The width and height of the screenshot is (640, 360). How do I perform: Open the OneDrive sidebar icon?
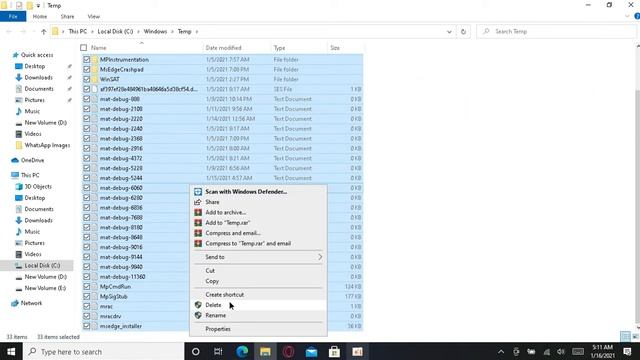[x=15, y=160]
